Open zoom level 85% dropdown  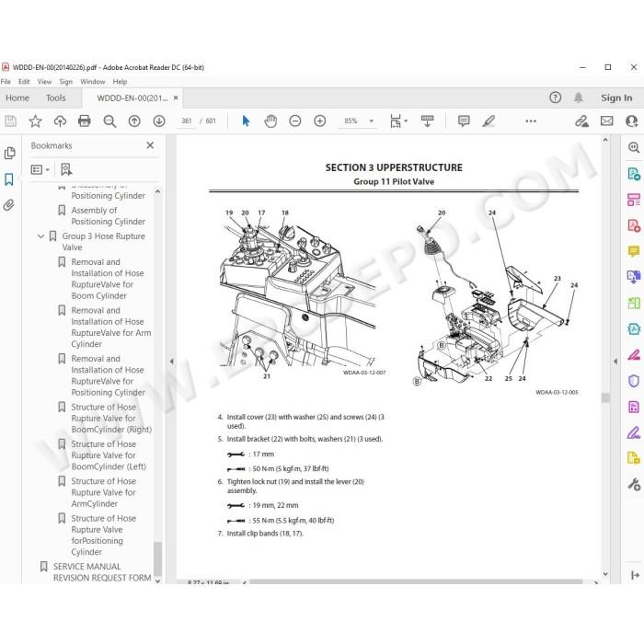point(372,121)
